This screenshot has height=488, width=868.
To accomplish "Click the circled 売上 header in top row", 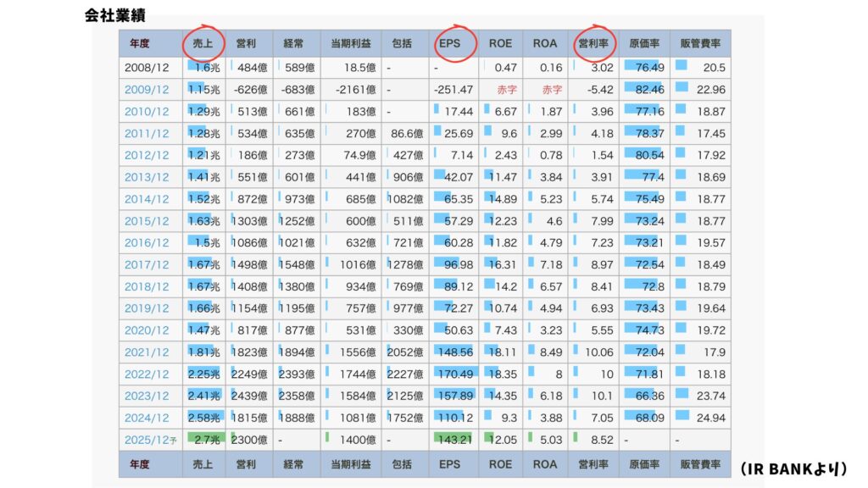I will click(x=203, y=43).
